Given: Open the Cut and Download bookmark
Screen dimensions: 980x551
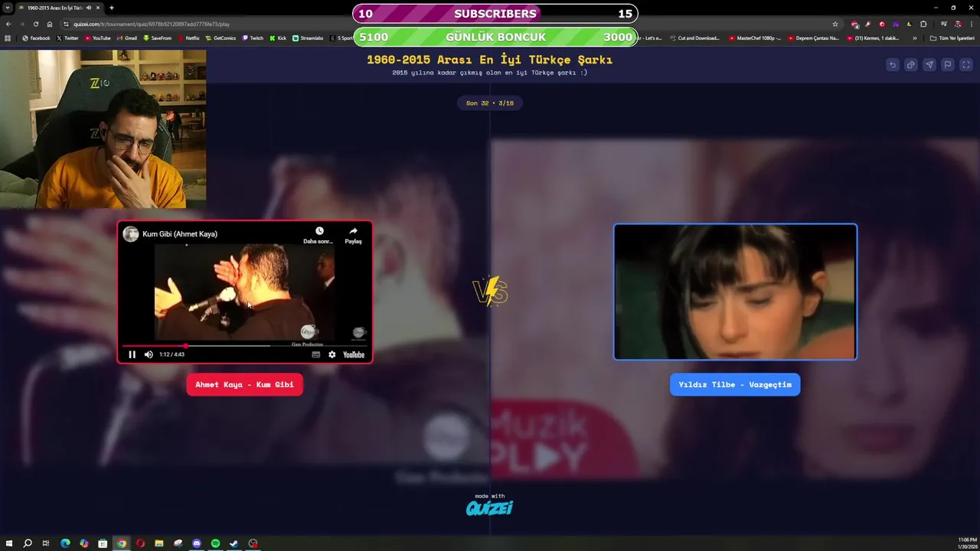Looking at the screenshot, I should [x=694, y=37].
